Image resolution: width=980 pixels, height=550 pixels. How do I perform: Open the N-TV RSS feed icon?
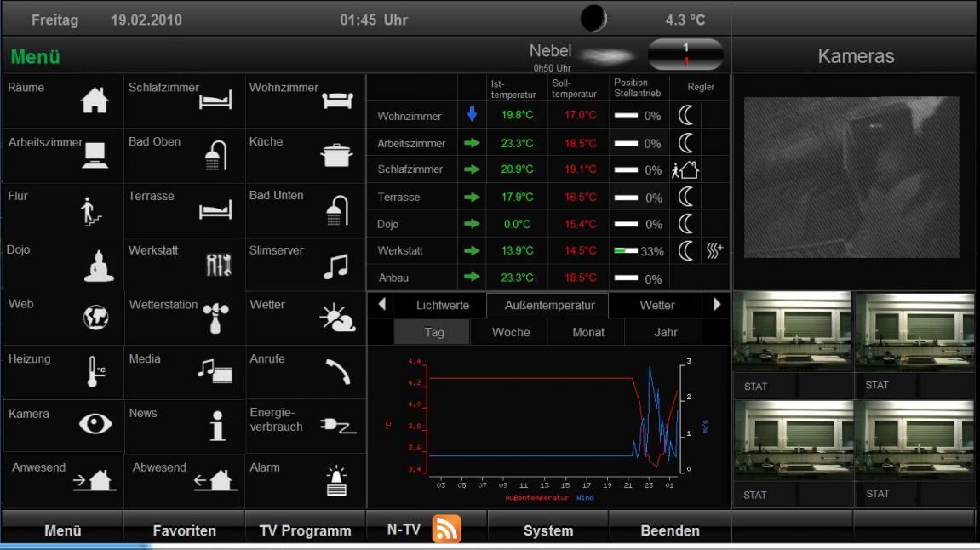point(447,530)
